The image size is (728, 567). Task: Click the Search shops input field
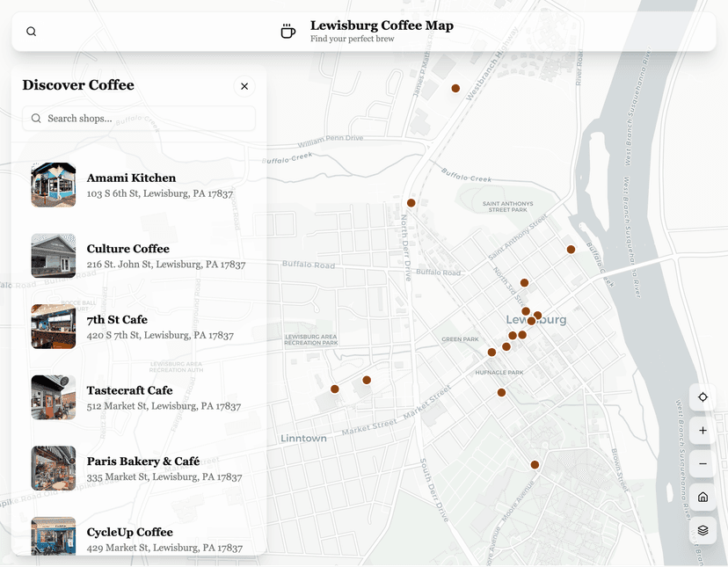[141, 118]
